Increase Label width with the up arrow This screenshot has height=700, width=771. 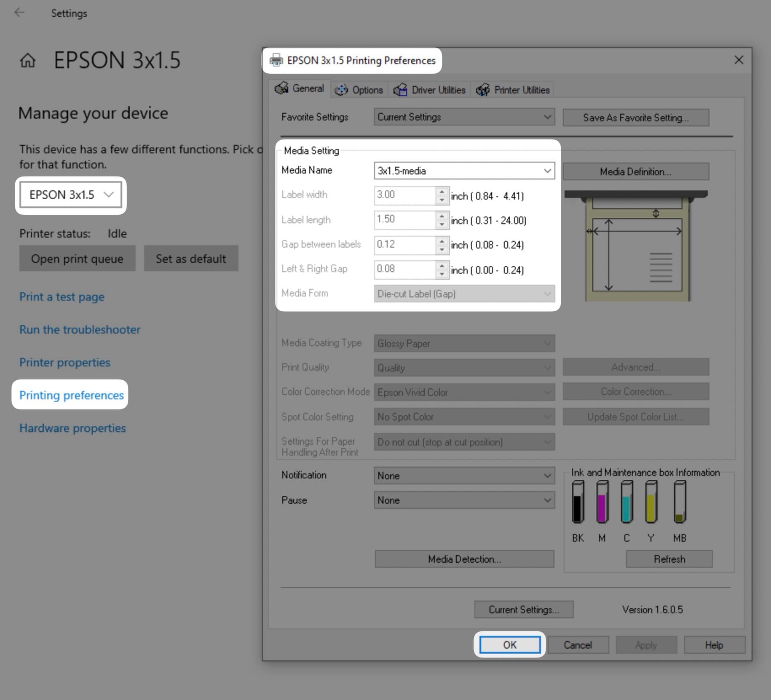442,192
